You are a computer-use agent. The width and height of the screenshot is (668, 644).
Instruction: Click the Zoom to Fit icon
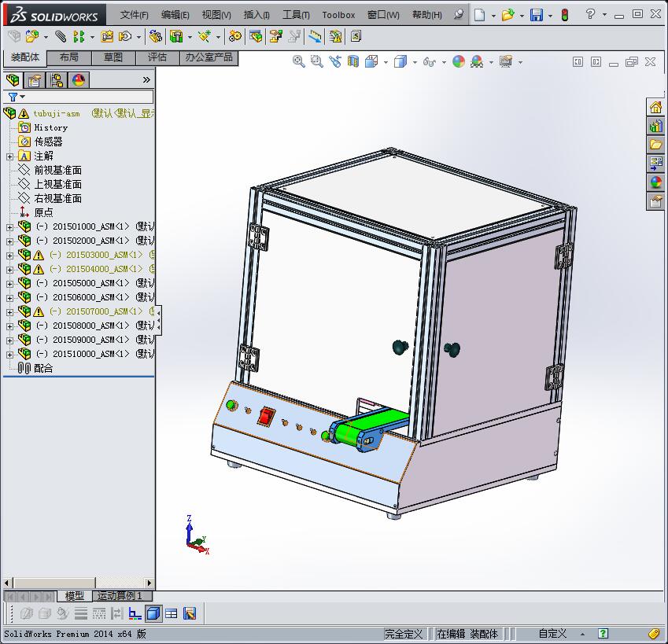(299, 61)
